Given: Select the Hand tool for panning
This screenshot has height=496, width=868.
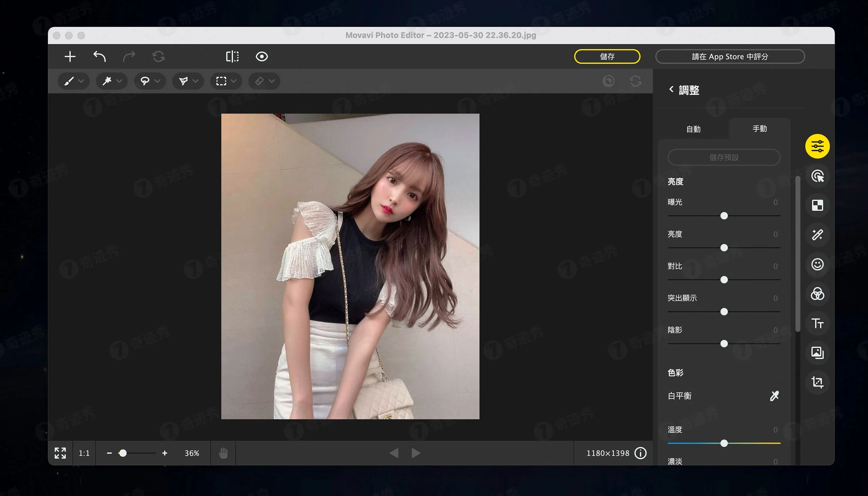Looking at the screenshot, I should click(x=223, y=453).
